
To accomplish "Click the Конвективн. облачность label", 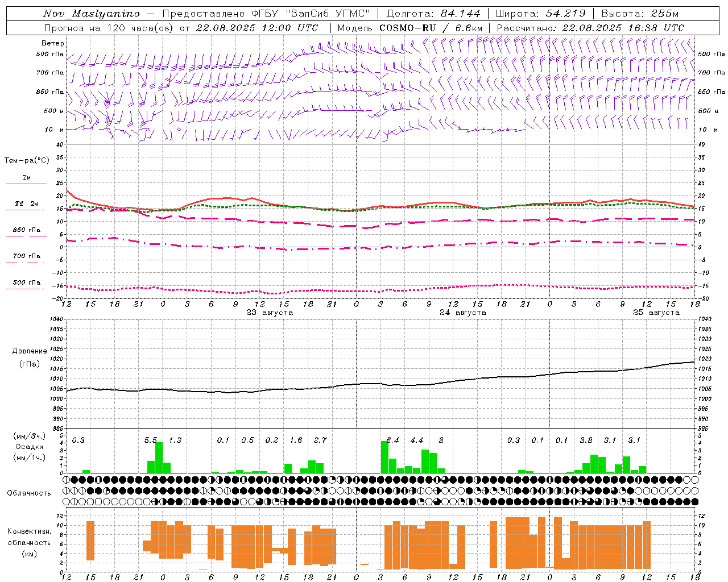I will pyautogui.click(x=29, y=537).
